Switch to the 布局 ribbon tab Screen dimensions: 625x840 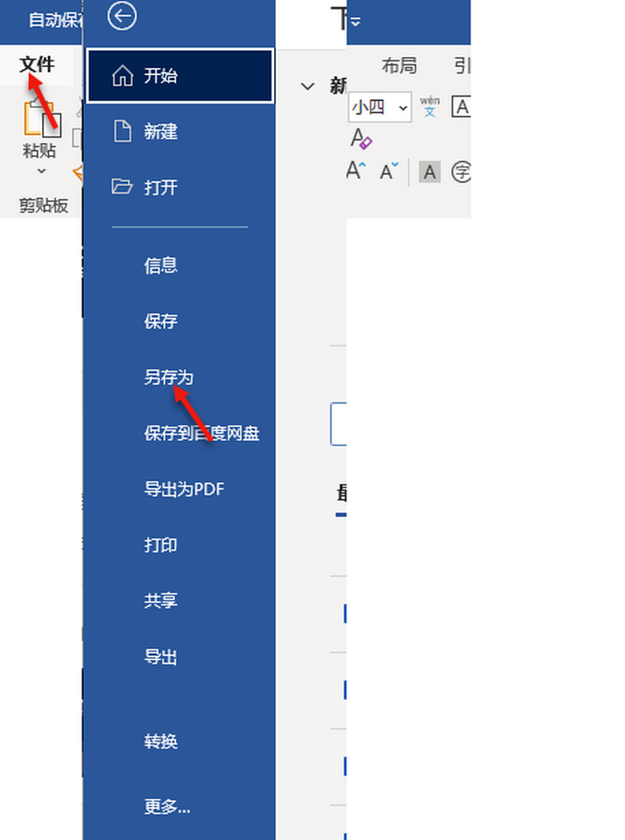[399, 65]
